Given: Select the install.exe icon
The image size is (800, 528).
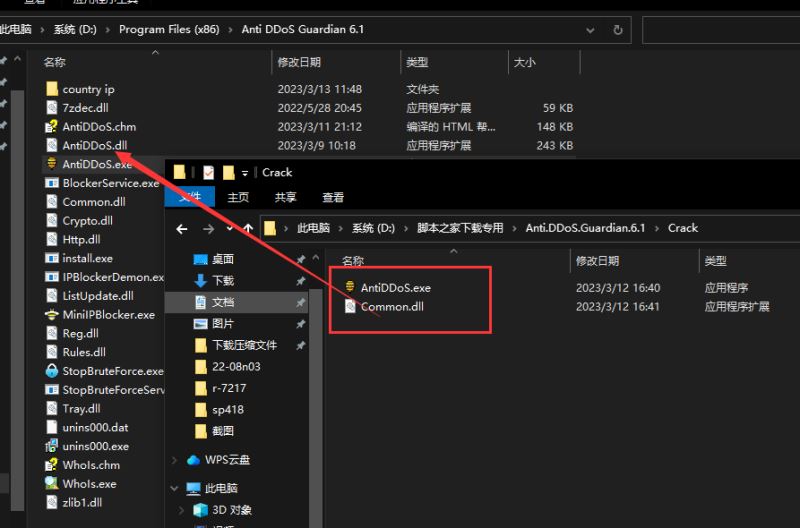Looking at the screenshot, I should 52,258.
